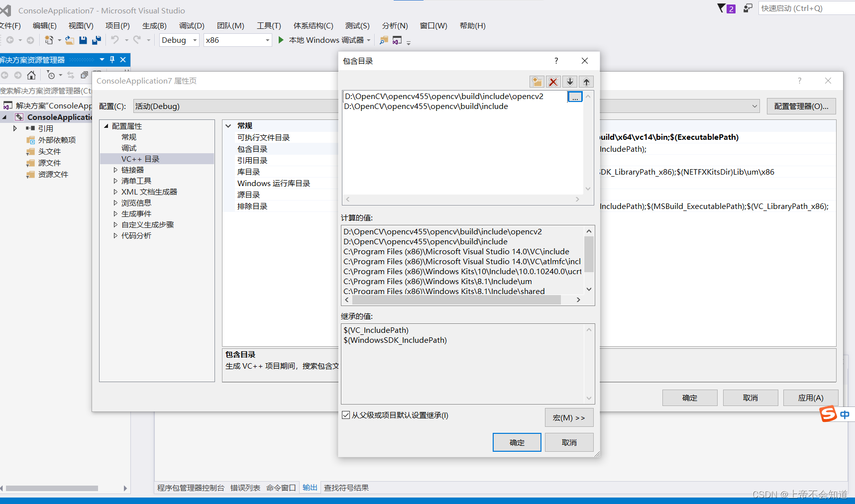Collapse the 常规 property group
Screen dimensions: 855x504
(228, 126)
